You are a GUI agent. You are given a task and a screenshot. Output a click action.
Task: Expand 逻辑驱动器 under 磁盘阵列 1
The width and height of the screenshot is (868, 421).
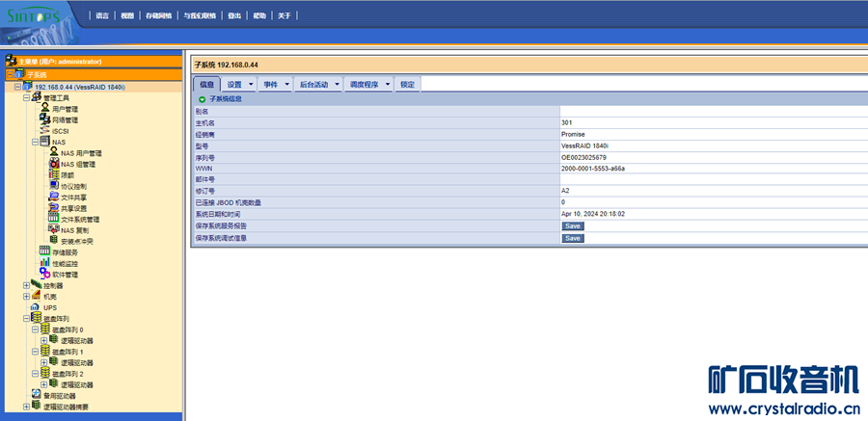click(43, 362)
